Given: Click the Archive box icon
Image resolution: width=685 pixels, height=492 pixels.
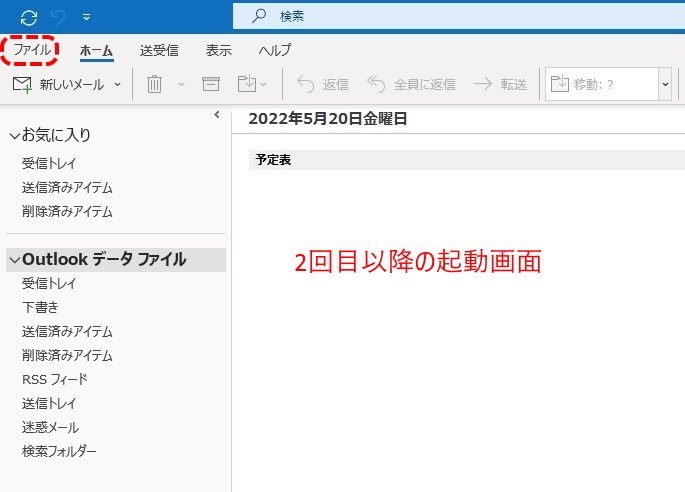Looking at the screenshot, I should pyautogui.click(x=211, y=84).
